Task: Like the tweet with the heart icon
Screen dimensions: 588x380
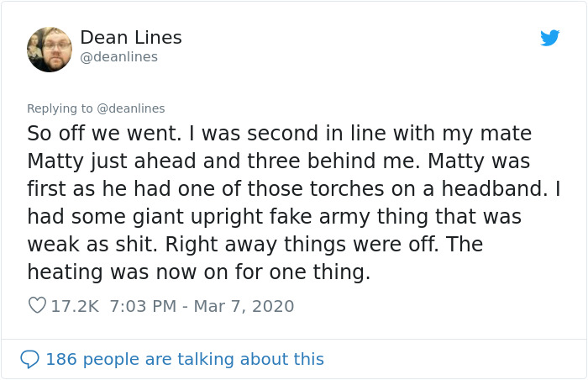Action: click(x=37, y=306)
